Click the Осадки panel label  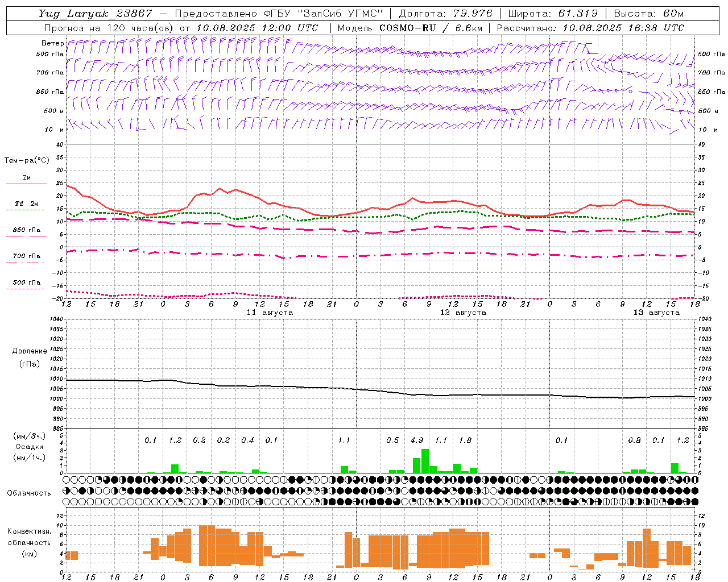coord(29,447)
